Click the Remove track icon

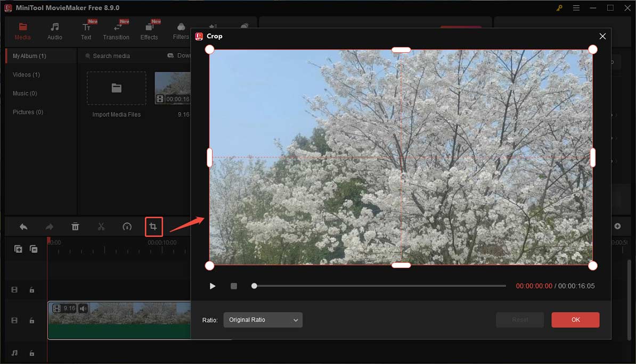tap(34, 249)
